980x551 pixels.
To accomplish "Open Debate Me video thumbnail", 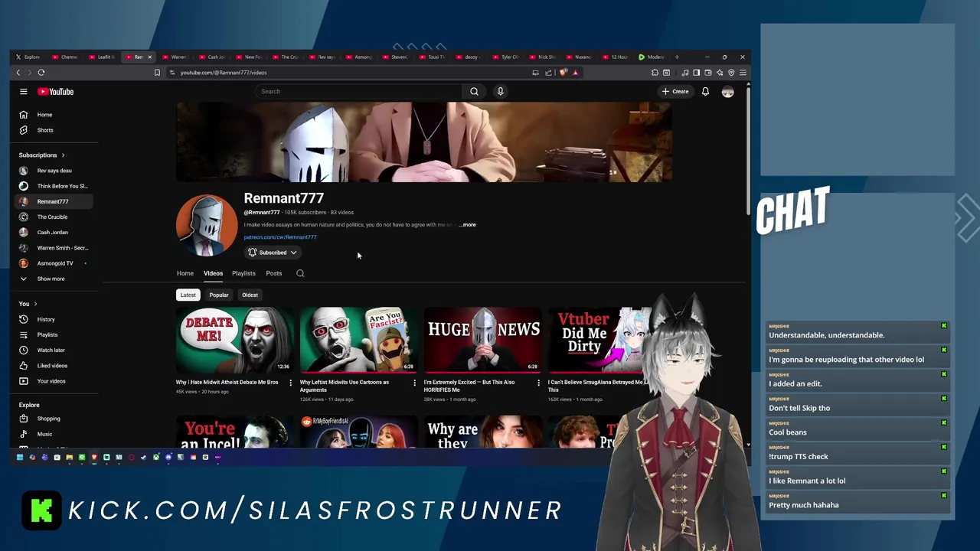I will point(235,340).
